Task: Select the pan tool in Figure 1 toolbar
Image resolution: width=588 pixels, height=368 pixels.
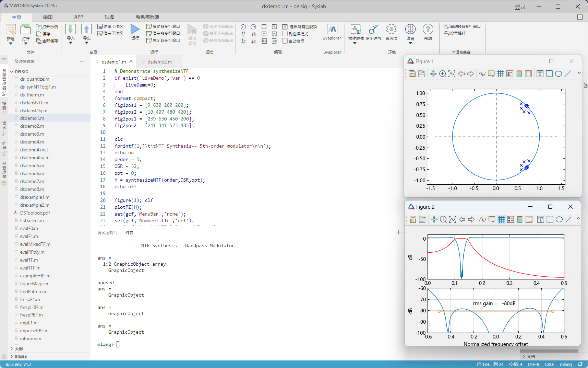Action: pos(433,74)
